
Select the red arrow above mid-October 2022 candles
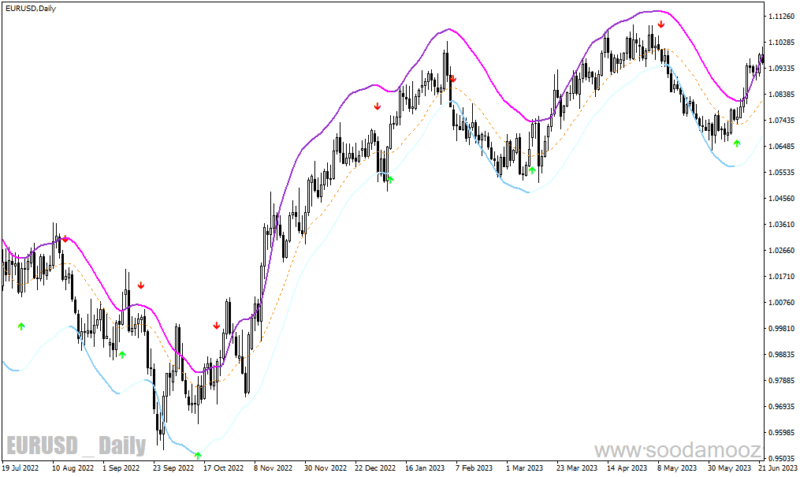pos(216,325)
